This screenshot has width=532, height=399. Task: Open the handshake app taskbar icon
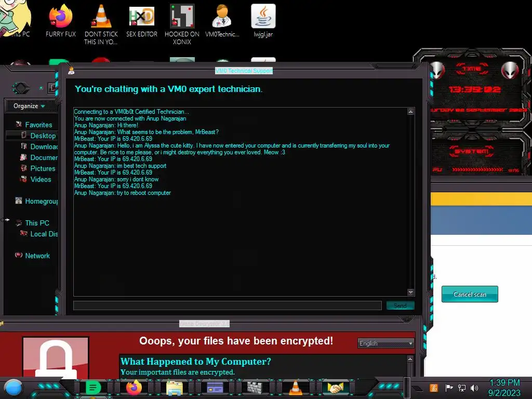[x=335, y=388]
